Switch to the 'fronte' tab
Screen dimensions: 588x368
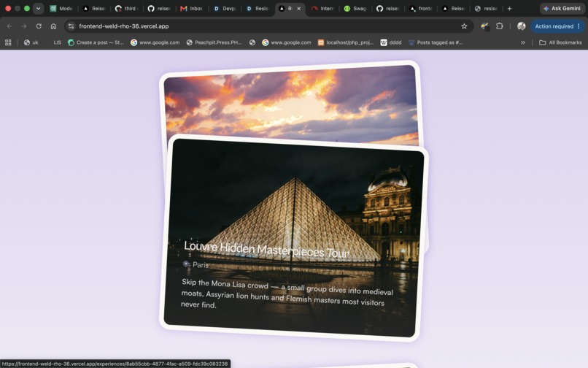[420, 8]
